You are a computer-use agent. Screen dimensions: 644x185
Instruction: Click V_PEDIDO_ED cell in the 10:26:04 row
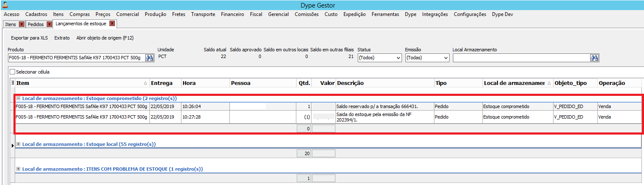(x=575, y=106)
